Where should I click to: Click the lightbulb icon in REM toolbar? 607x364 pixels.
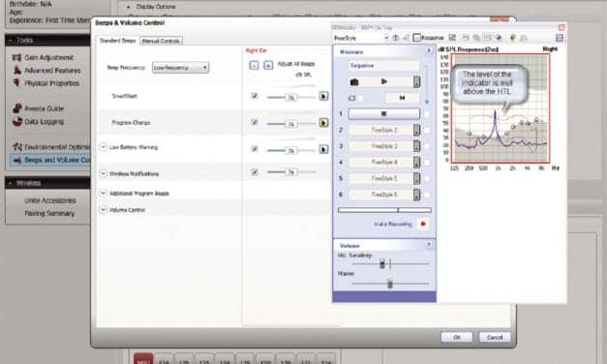click(x=513, y=38)
